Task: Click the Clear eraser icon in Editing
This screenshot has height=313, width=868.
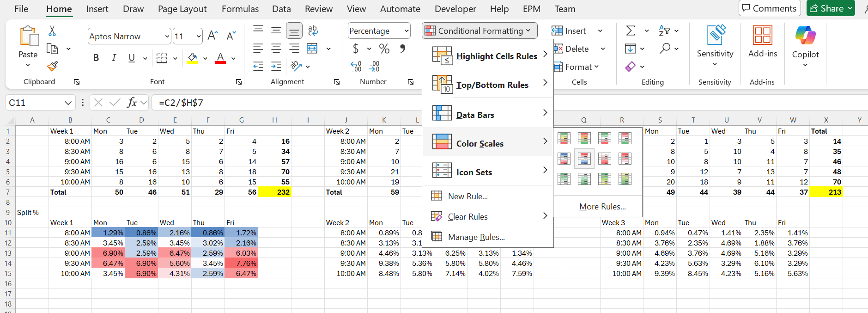Action: click(630, 67)
